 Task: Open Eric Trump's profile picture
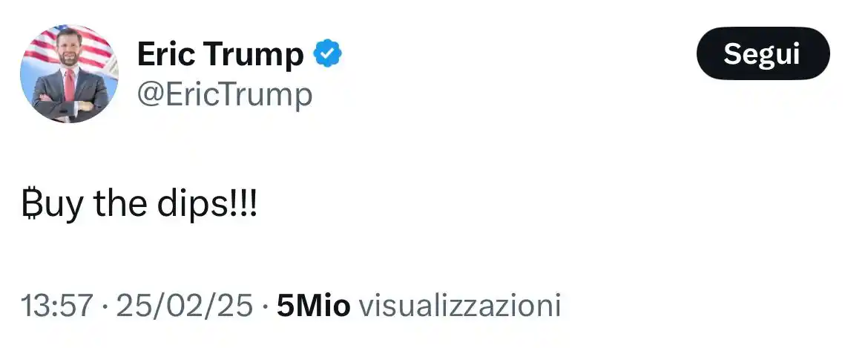pyautogui.click(x=69, y=73)
